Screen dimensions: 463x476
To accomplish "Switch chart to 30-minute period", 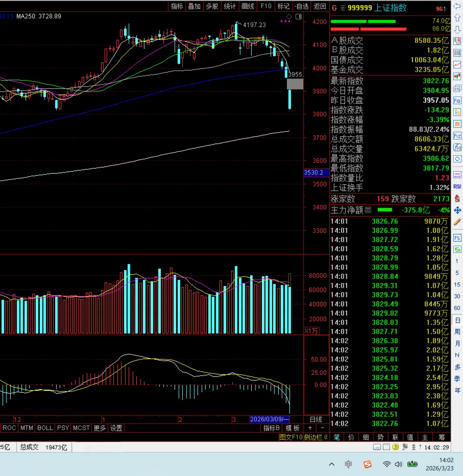I will tap(457, 296).
